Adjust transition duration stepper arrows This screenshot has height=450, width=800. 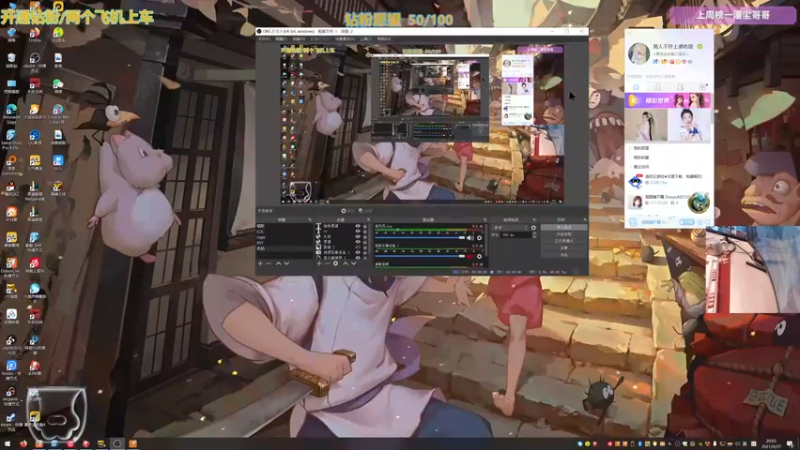click(x=534, y=235)
